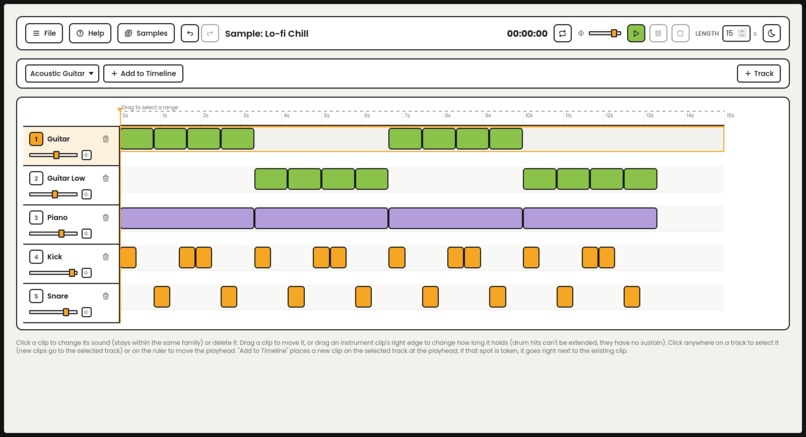Open the Acoustic Guitar instrument dropdown
This screenshot has width=806, height=437.
(x=62, y=74)
